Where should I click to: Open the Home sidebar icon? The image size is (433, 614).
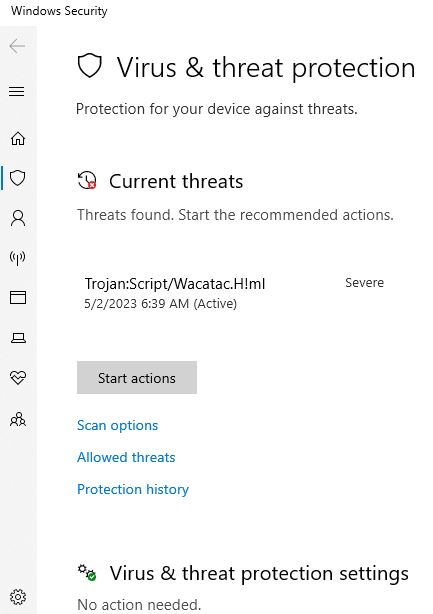pos(18,138)
